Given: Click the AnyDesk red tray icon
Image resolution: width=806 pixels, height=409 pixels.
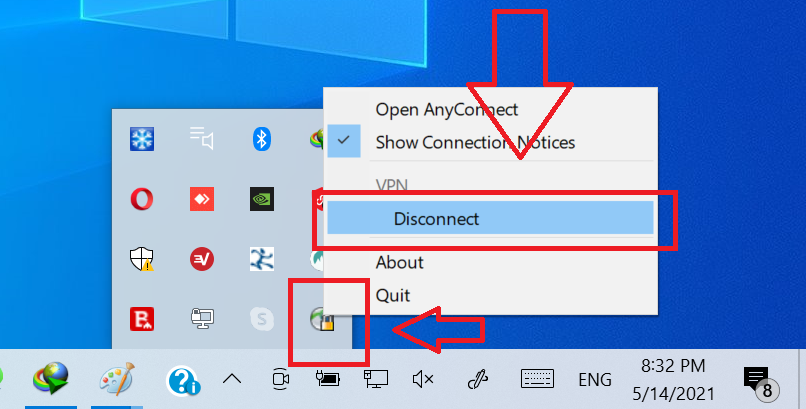Looking at the screenshot, I should [x=202, y=199].
